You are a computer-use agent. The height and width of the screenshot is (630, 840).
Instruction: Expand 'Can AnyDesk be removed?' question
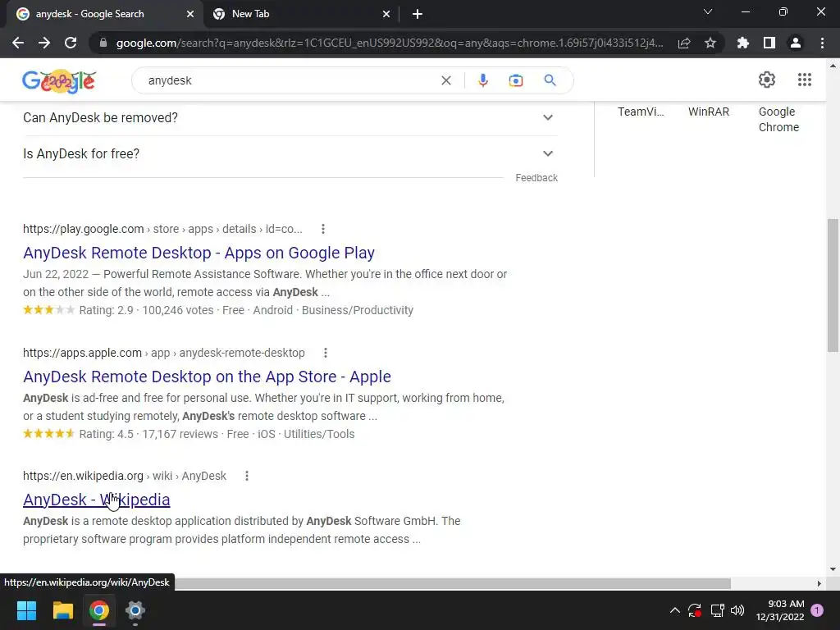pos(290,118)
